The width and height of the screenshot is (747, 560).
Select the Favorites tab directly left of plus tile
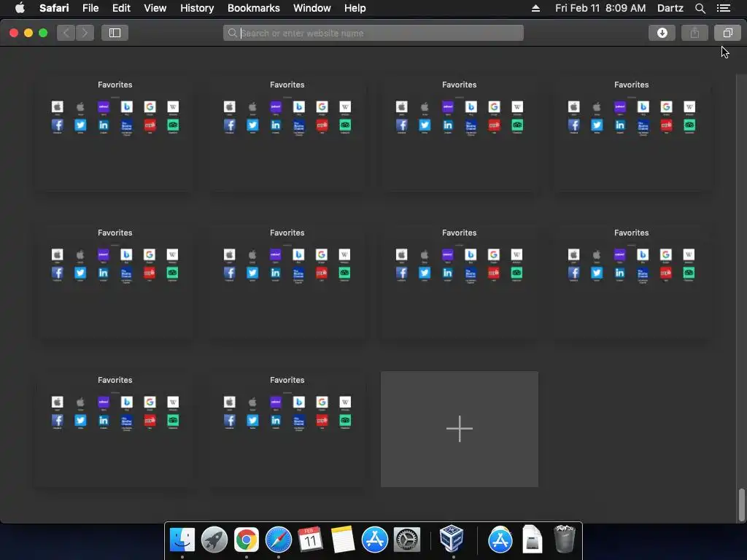[287, 429]
